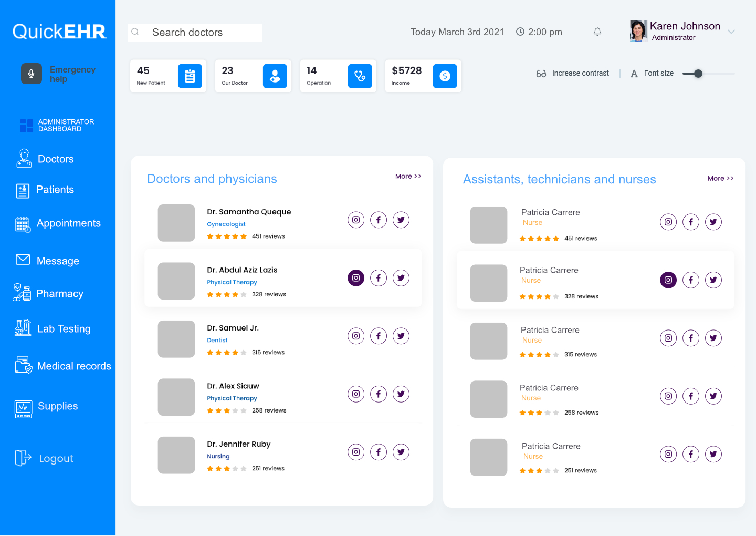Expand the Karen Johnson account dropdown
This screenshot has width=756, height=536.
click(x=731, y=32)
